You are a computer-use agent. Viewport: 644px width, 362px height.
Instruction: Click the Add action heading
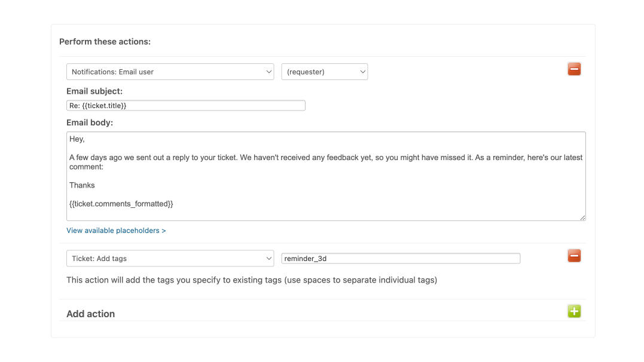pyautogui.click(x=91, y=314)
